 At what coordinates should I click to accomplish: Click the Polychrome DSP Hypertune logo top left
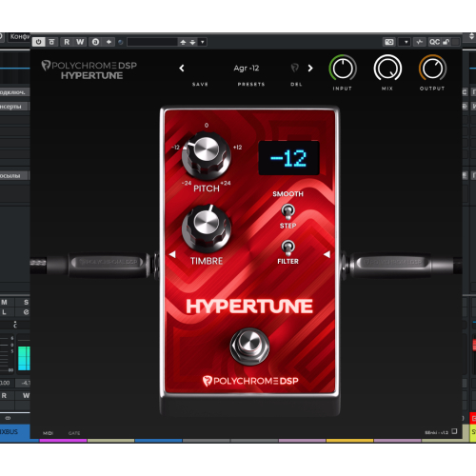[89, 70]
